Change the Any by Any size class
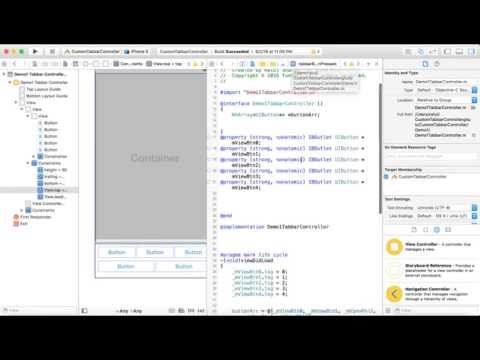 pos(129,311)
